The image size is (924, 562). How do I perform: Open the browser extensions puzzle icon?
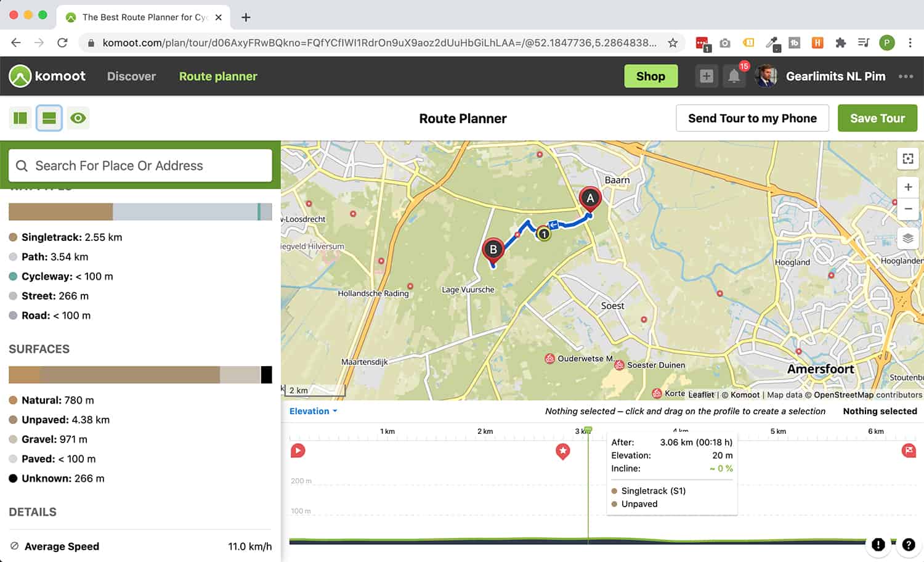tap(840, 43)
